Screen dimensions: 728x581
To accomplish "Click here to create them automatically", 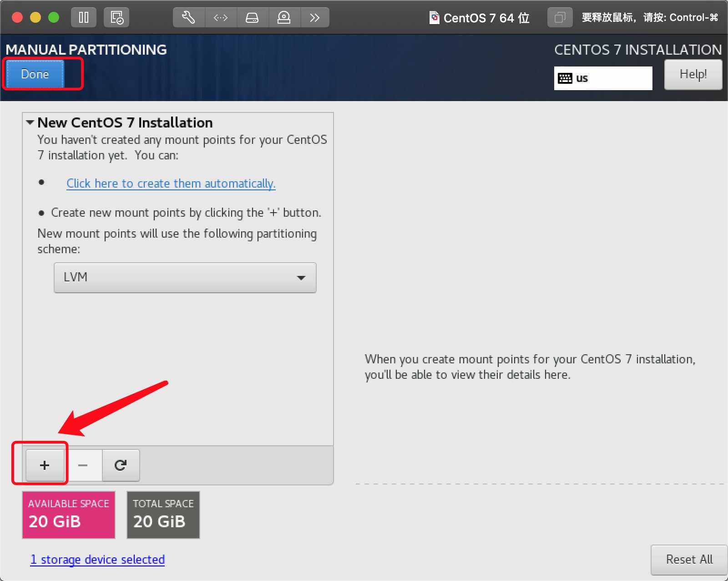I will coord(171,183).
